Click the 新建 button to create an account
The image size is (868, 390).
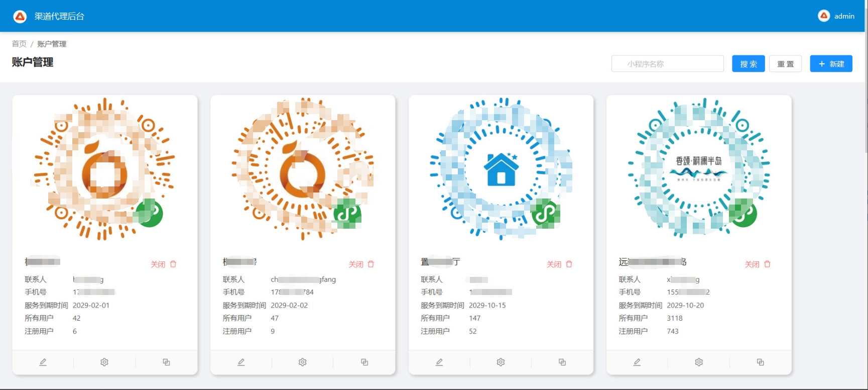(x=831, y=64)
